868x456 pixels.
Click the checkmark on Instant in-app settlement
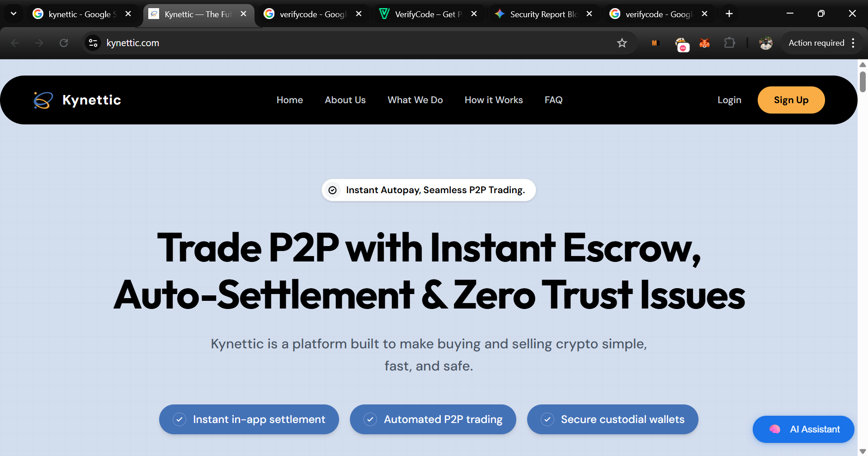coord(180,419)
